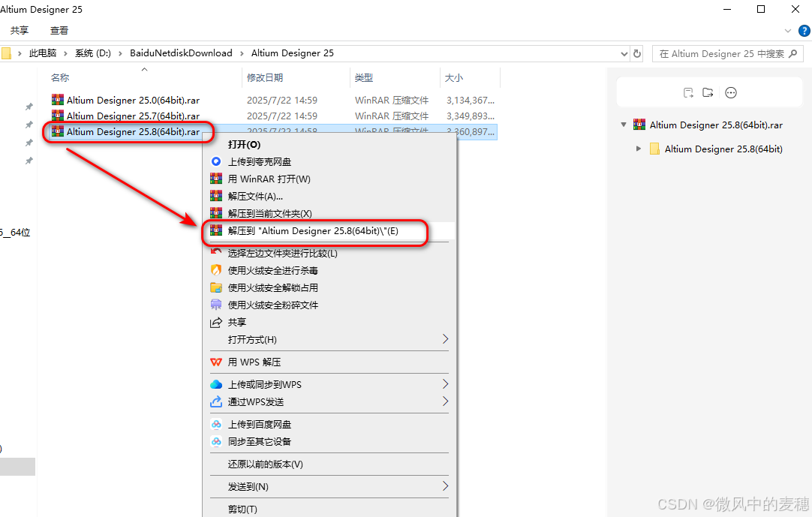The image size is (812, 517).
Task: Click the BaiduNetdiskDownload breadcrumb
Action: click(181, 53)
